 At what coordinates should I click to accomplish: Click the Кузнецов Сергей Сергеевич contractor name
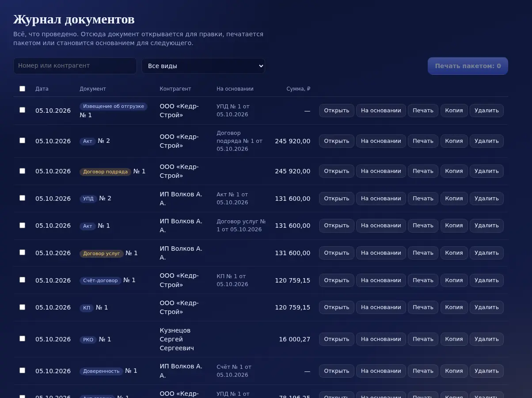point(177,339)
